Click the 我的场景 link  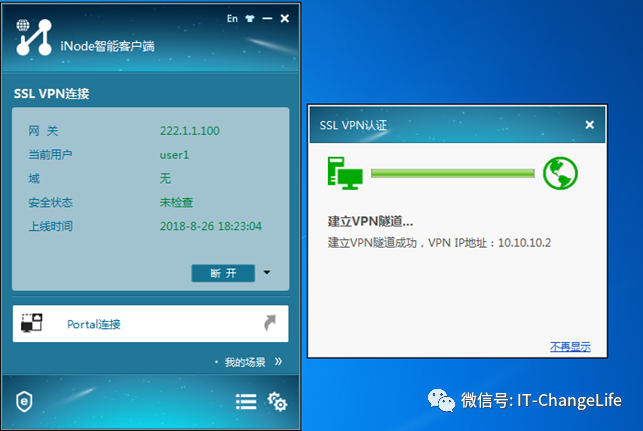245,362
